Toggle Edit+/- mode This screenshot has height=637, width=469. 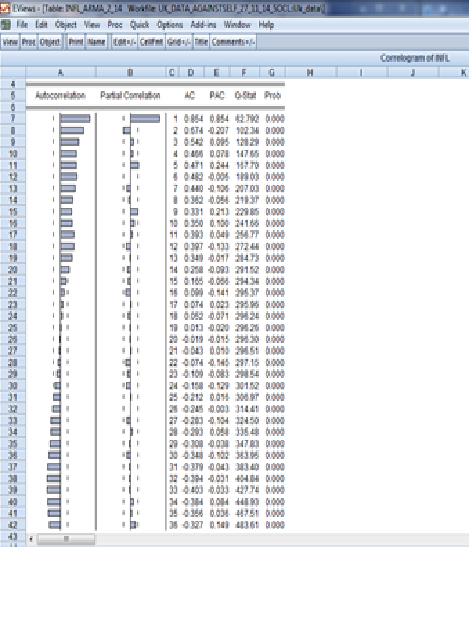pyautogui.click(x=124, y=42)
